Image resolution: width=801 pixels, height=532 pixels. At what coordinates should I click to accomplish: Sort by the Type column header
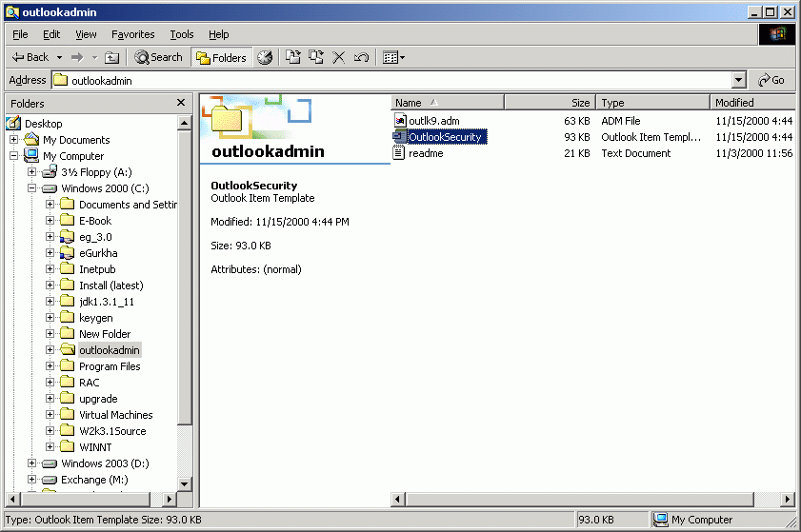652,103
